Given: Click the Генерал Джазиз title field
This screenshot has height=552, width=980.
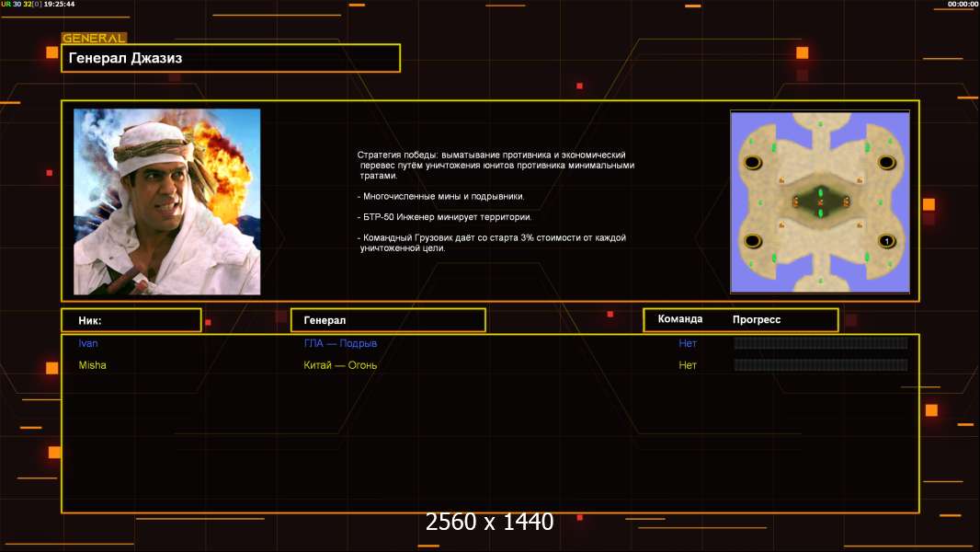Looking at the screenshot, I should pyautogui.click(x=231, y=58).
